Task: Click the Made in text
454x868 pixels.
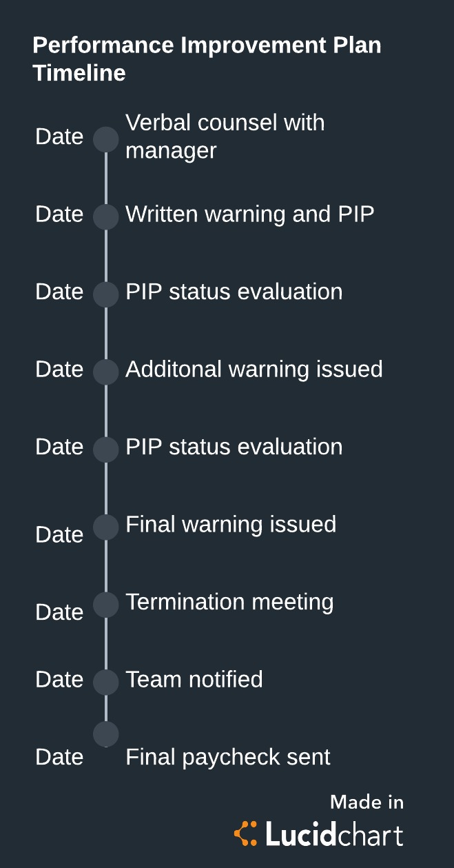Action: click(x=367, y=802)
